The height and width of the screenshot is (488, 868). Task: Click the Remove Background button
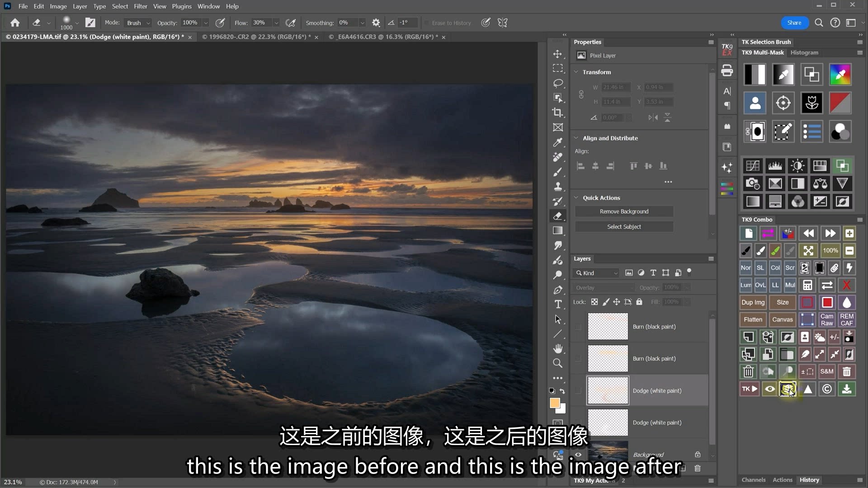click(x=624, y=211)
